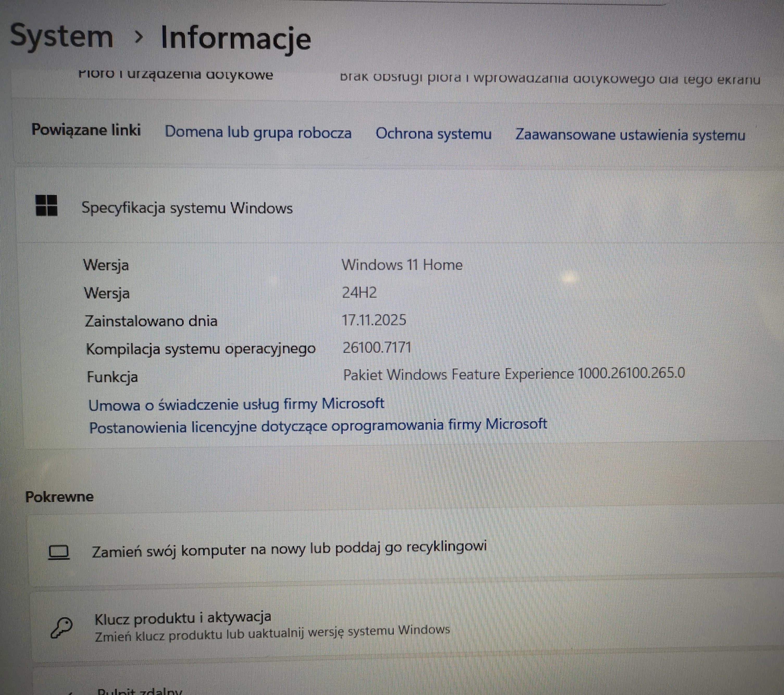Select System in the breadcrumb navigation
784x695 pixels.
point(61,36)
